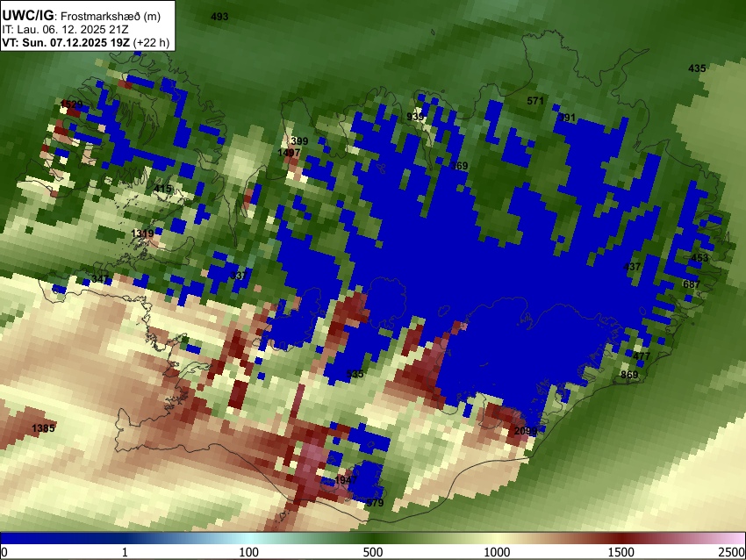Click the "1500" color scale label

click(x=621, y=552)
